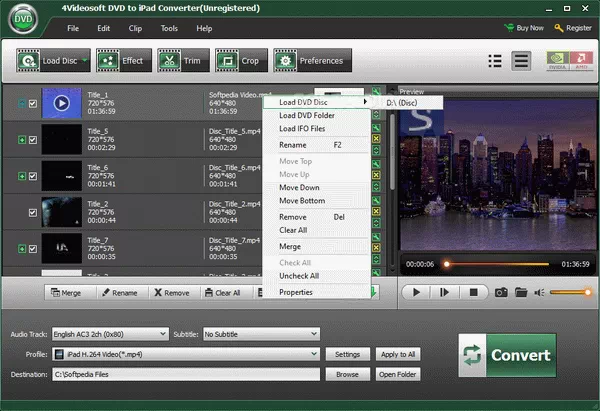
Task: Click the Browse button
Action: click(347, 374)
